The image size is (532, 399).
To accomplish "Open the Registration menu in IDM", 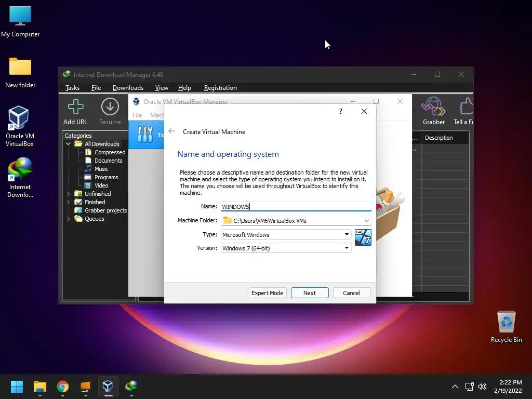I will [220, 88].
